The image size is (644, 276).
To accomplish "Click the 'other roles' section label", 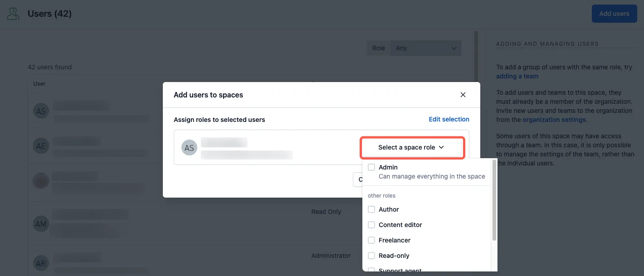I will coord(381,196).
